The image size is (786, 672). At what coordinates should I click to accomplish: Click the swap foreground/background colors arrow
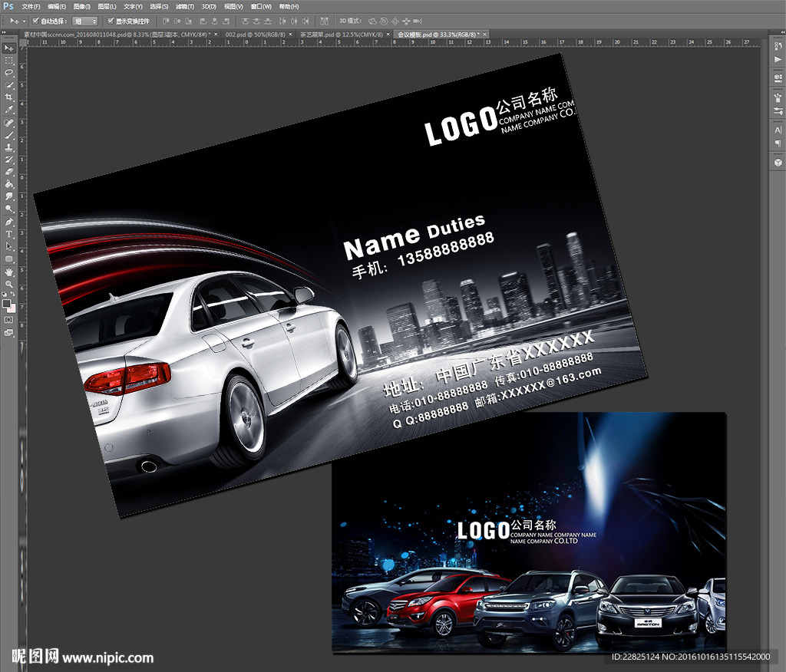13,295
